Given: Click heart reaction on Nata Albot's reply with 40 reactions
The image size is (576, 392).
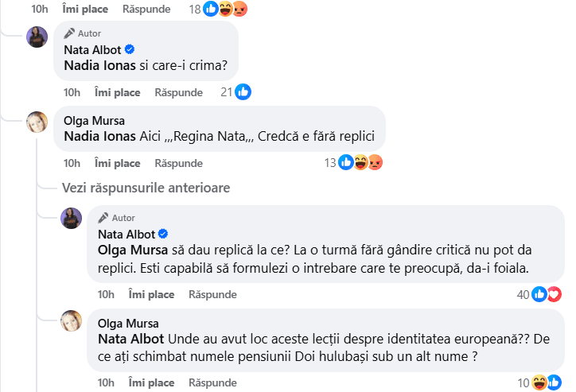Looking at the screenshot, I should (x=554, y=294).
